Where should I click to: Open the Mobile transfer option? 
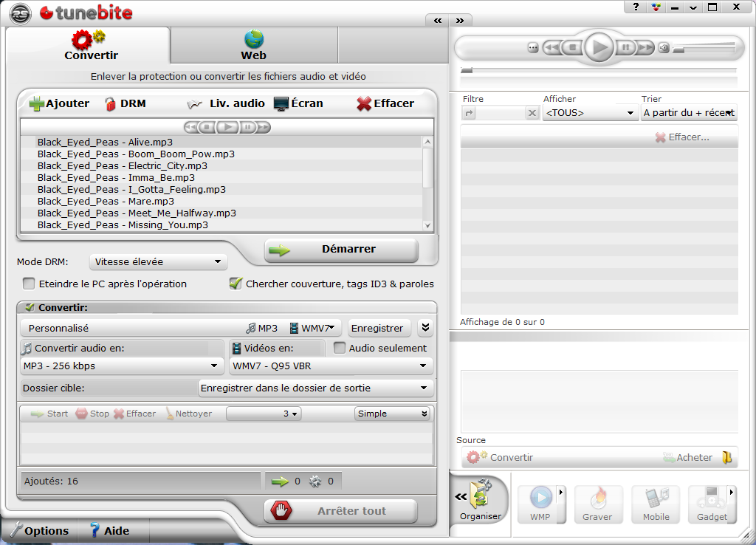tap(656, 504)
